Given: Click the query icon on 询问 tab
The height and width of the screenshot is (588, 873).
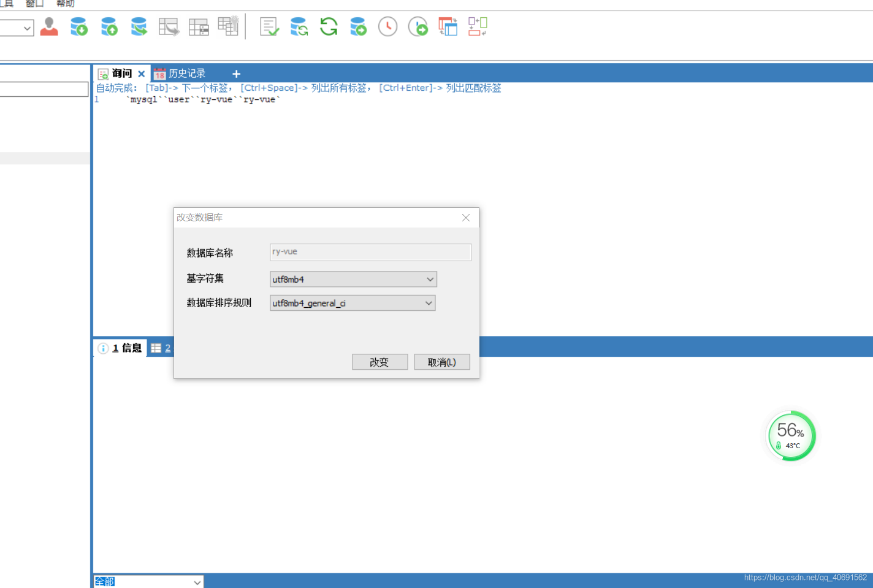Looking at the screenshot, I should 103,74.
